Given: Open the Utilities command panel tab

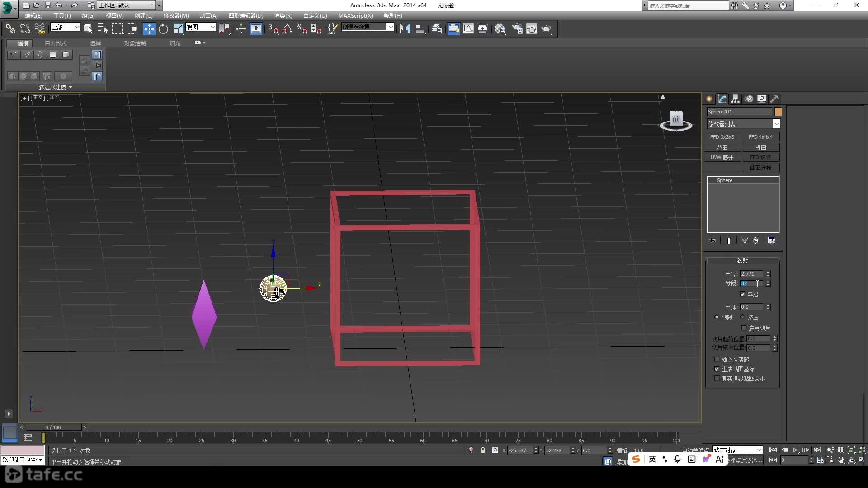Looking at the screenshot, I should tap(774, 99).
